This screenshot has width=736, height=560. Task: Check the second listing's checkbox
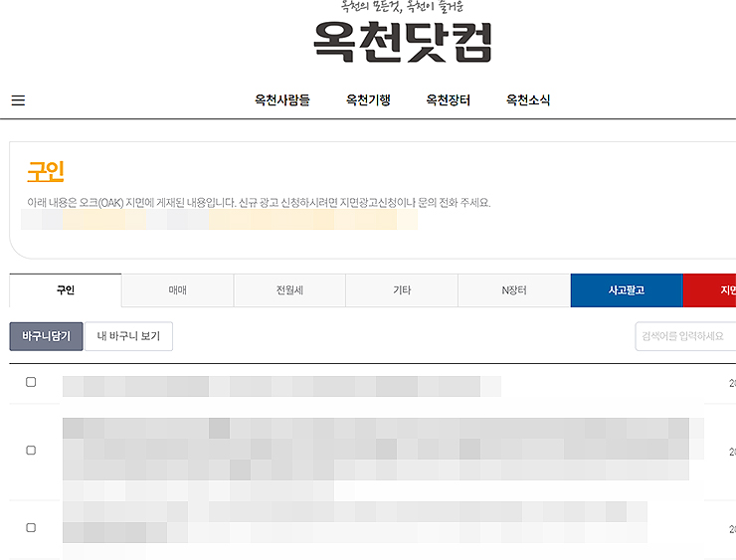31,451
